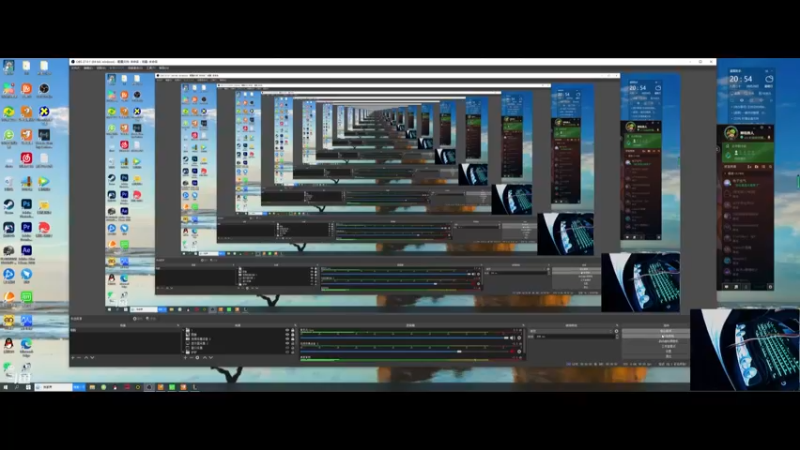Viewport: 800px width, 450px height.
Task: Click the 20:54 clock widget
Action: [741, 79]
